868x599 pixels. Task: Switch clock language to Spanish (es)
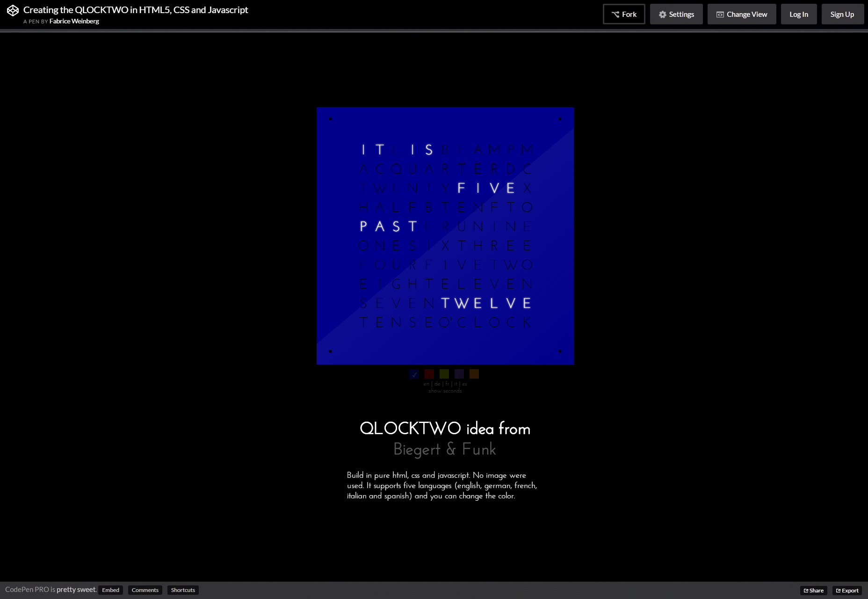click(x=464, y=384)
